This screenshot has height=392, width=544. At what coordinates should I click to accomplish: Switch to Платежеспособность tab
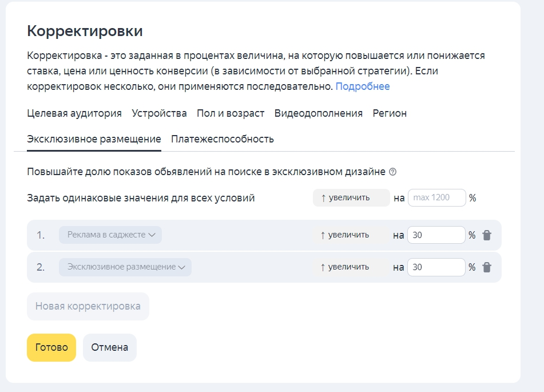point(223,139)
